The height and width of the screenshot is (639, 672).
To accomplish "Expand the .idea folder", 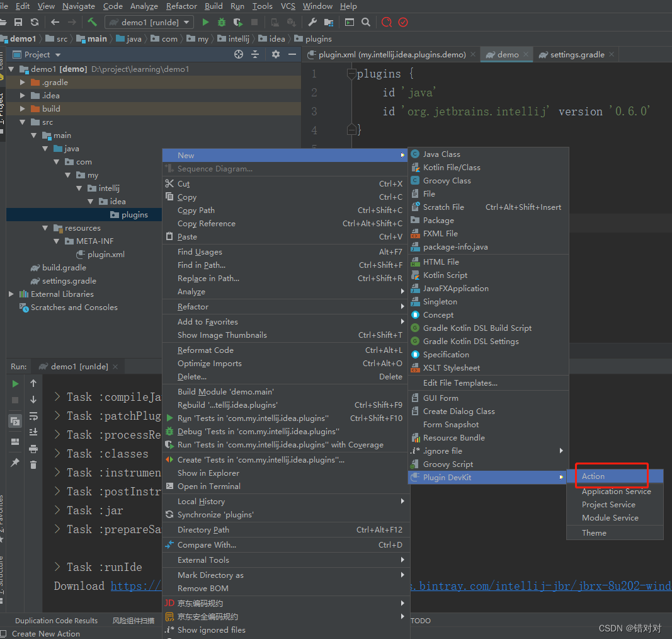I will pyautogui.click(x=22, y=95).
